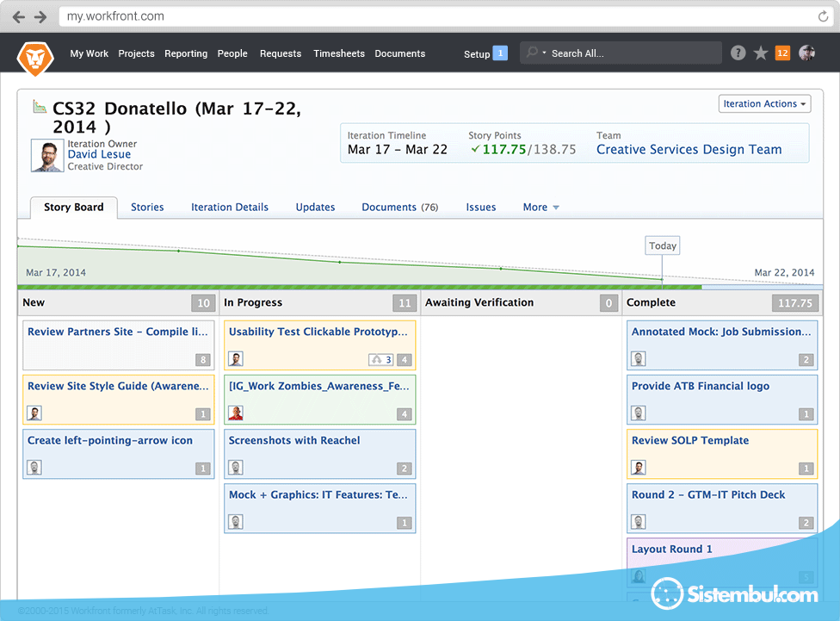Click the In Progress column count 11
Image resolution: width=840 pixels, height=621 pixels.
click(x=405, y=303)
